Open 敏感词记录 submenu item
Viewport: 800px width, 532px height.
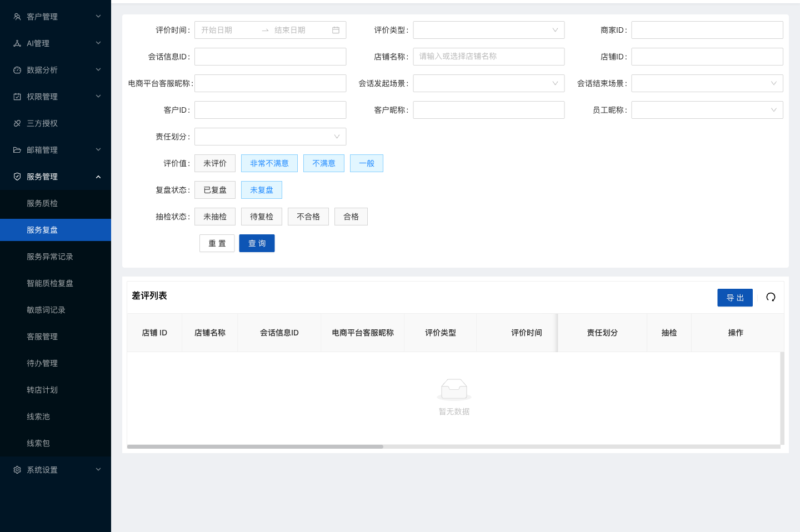tap(56, 310)
